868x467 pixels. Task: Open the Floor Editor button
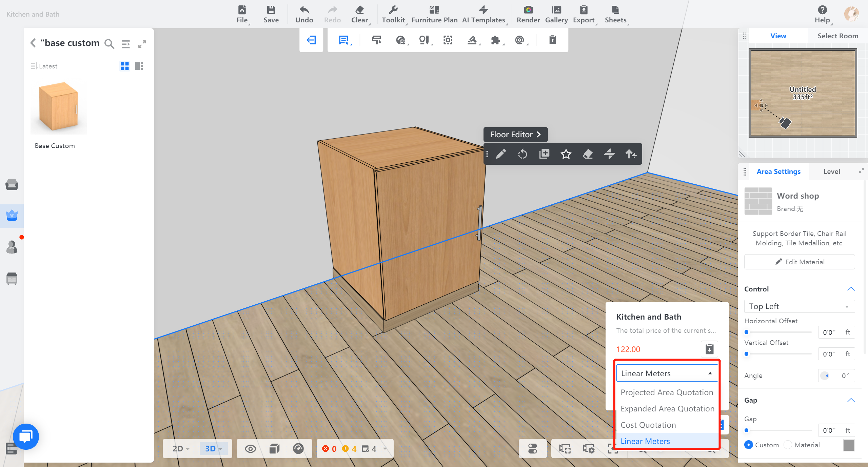(515, 135)
